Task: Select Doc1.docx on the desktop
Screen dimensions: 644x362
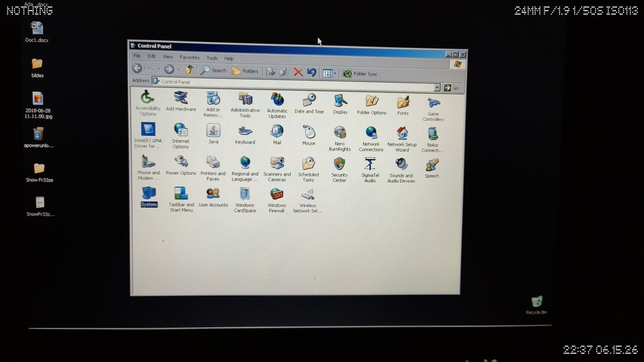Action: coord(37,32)
